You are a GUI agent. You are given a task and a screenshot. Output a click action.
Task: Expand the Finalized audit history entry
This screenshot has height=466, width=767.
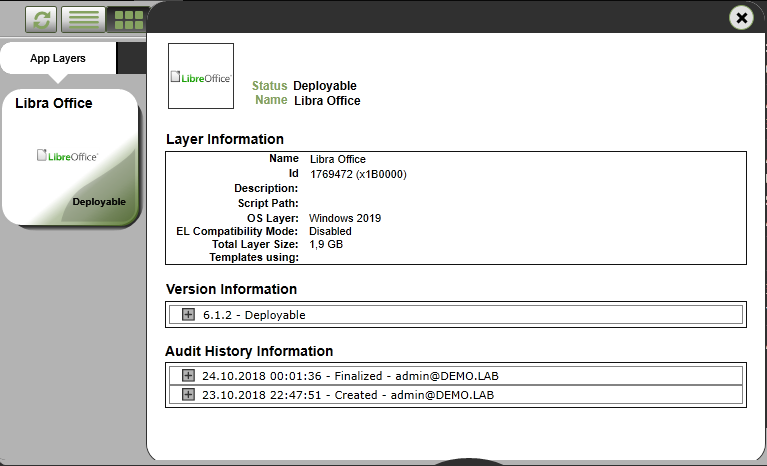click(188, 376)
